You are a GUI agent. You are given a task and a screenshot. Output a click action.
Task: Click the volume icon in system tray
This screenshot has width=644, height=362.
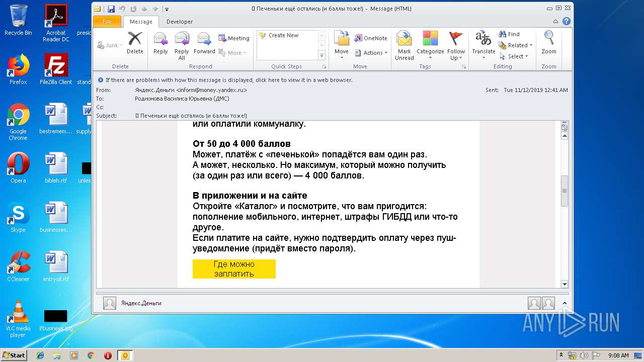[x=584, y=355]
